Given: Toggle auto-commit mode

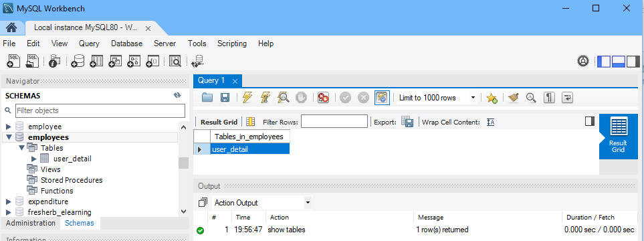Looking at the screenshot, I should (382, 98).
